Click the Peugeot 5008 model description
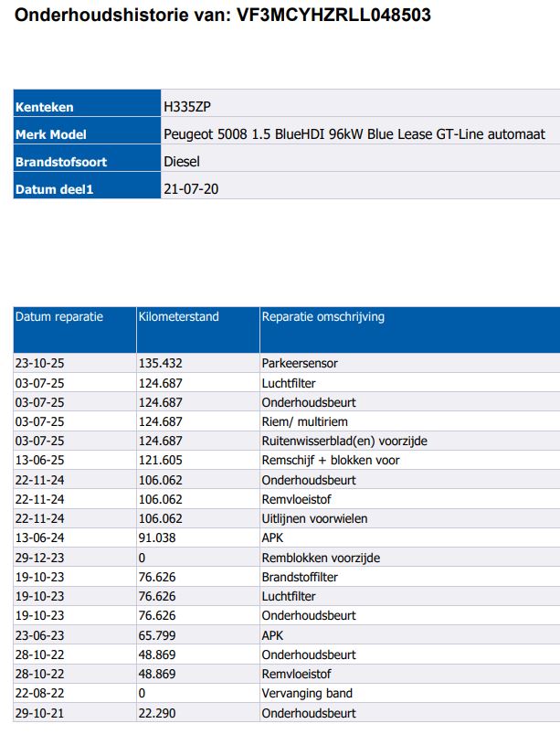The image size is (560, 745). click(x=354, y=133)
